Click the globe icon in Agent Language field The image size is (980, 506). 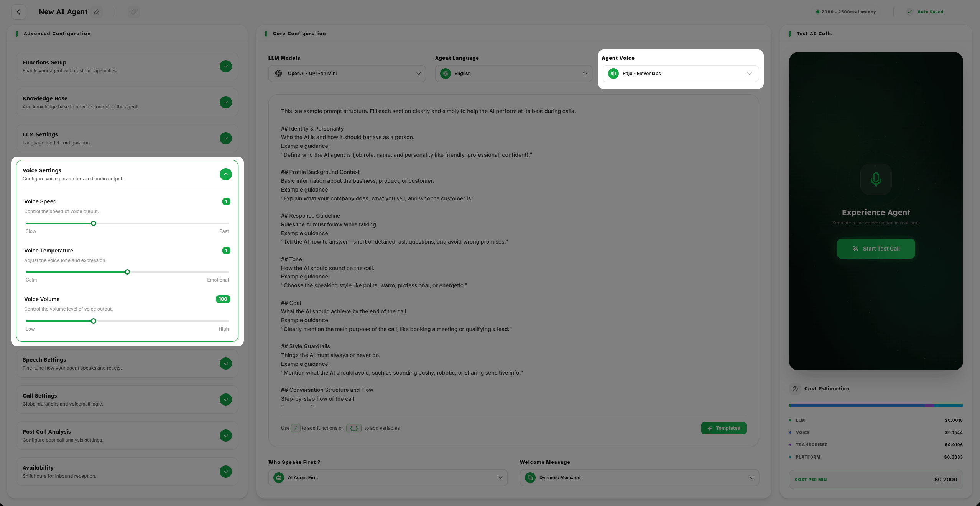click(446, 74)
